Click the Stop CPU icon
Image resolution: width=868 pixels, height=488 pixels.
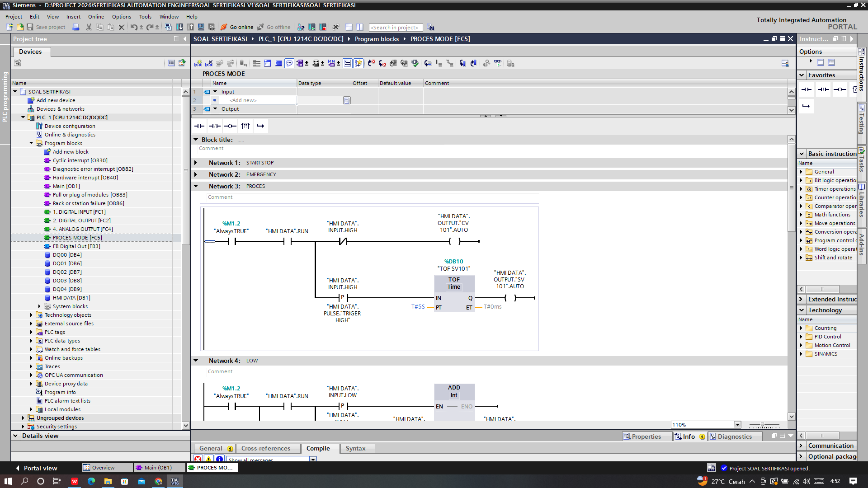pyautogui.click(x=322, y=27)
